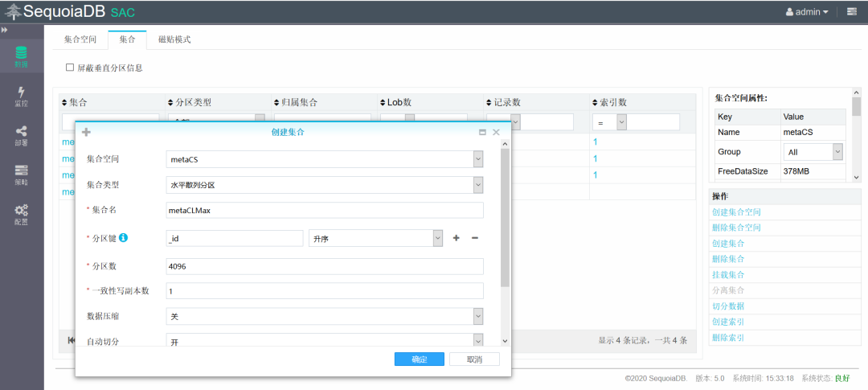This screenshot has height=390, width=868.
Task: Open the 升序 sort order dropdown
Action: pos(376,238)
